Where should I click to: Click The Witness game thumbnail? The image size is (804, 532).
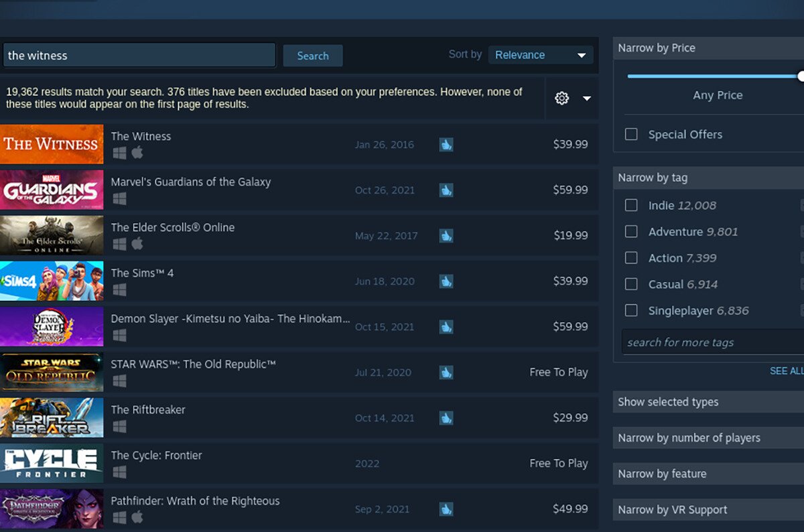click(x=52, y=144)
